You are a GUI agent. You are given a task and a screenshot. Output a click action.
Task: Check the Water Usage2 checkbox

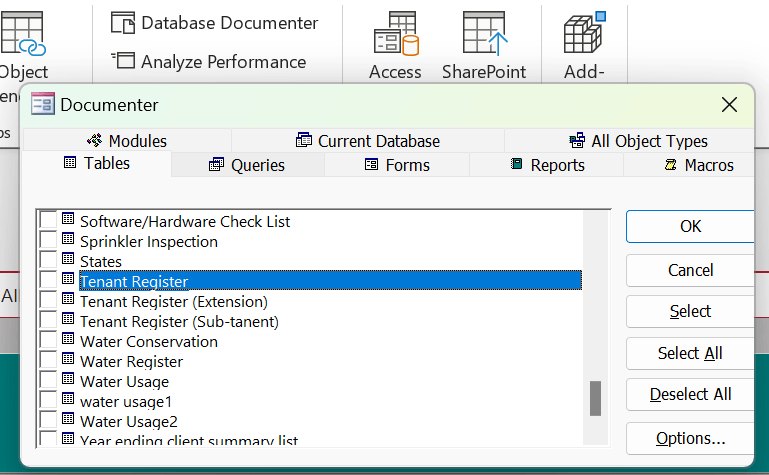(x=48, y=420)
